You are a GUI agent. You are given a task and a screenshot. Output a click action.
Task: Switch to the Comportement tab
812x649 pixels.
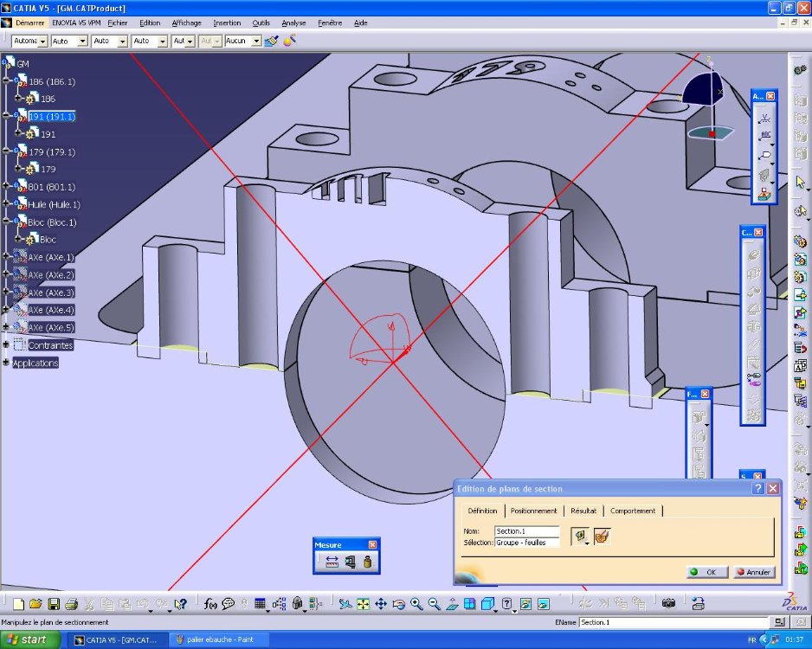click(632, 511)
